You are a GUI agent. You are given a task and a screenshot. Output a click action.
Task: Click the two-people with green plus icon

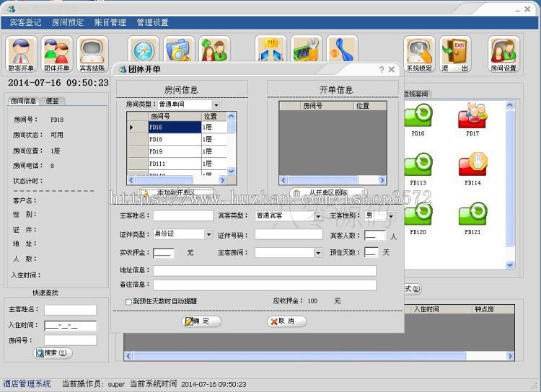[x=215, y=49]
